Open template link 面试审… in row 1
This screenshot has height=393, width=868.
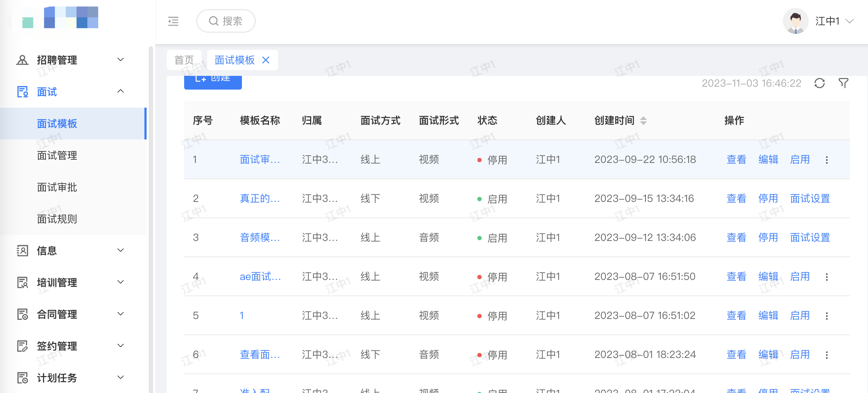(x=260, y=159)
